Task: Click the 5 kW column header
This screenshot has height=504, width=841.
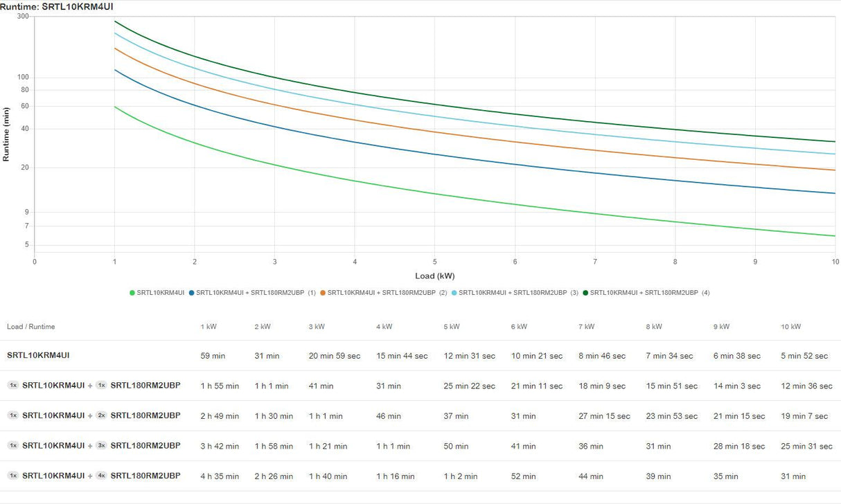Action: [453, 327]
